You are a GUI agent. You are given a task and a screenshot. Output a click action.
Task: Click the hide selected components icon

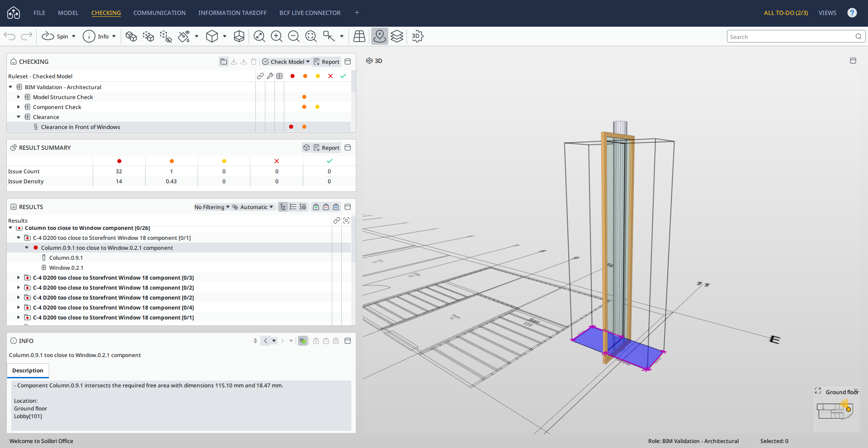click(x=166, y=36)
